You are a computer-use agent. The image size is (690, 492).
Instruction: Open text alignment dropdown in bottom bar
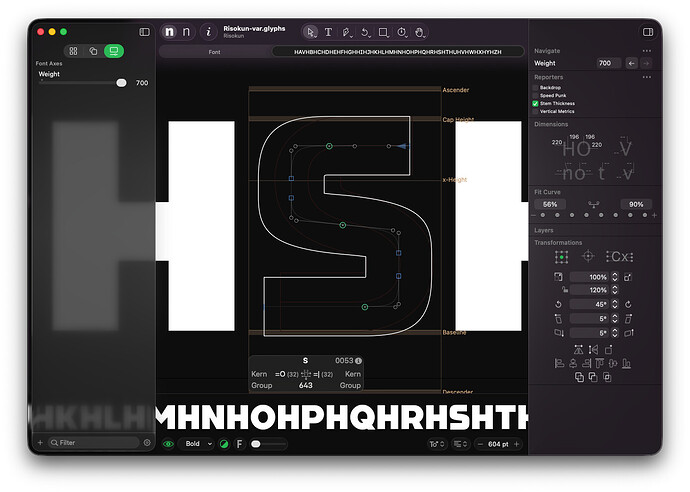tap(460, 444)
